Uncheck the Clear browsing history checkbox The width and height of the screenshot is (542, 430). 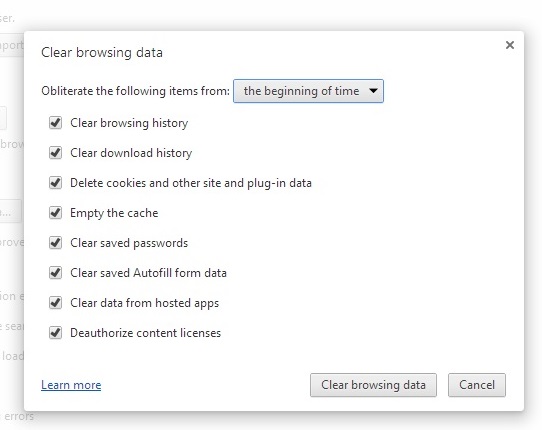[55, 123]
